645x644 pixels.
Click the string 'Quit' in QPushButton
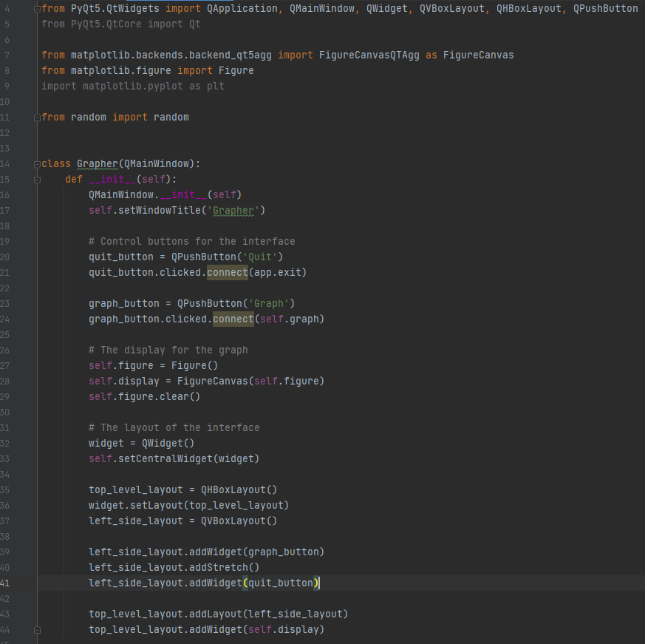click(x=260, y=257)
